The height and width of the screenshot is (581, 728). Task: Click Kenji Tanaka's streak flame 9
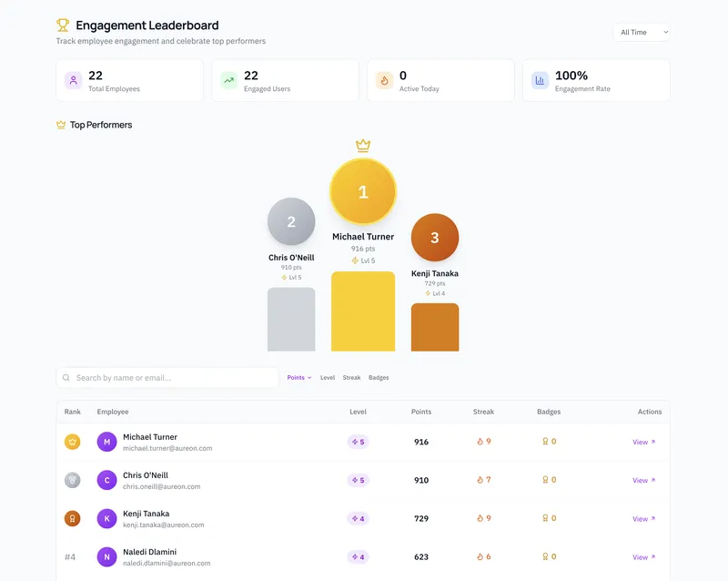click(x=484, y=518)
